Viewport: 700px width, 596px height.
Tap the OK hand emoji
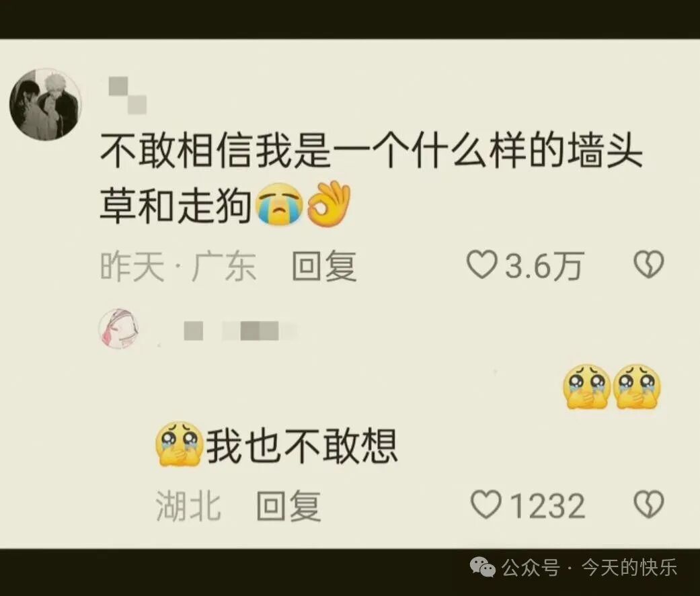329,204
